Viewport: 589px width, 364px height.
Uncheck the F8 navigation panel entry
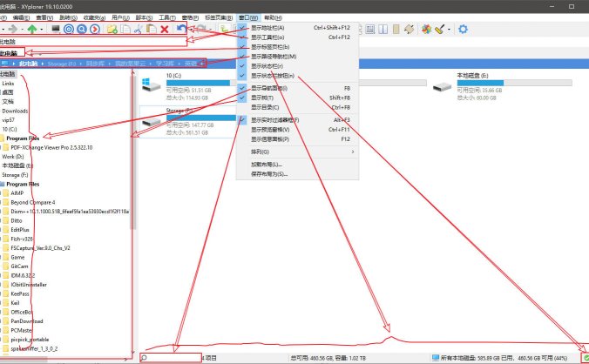(297, 88)
